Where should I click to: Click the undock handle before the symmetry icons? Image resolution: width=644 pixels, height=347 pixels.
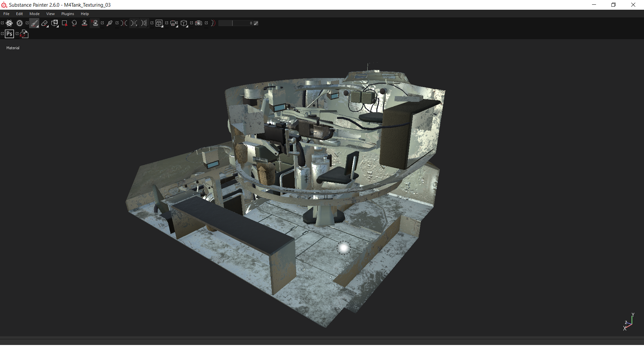tap(117, 23)
